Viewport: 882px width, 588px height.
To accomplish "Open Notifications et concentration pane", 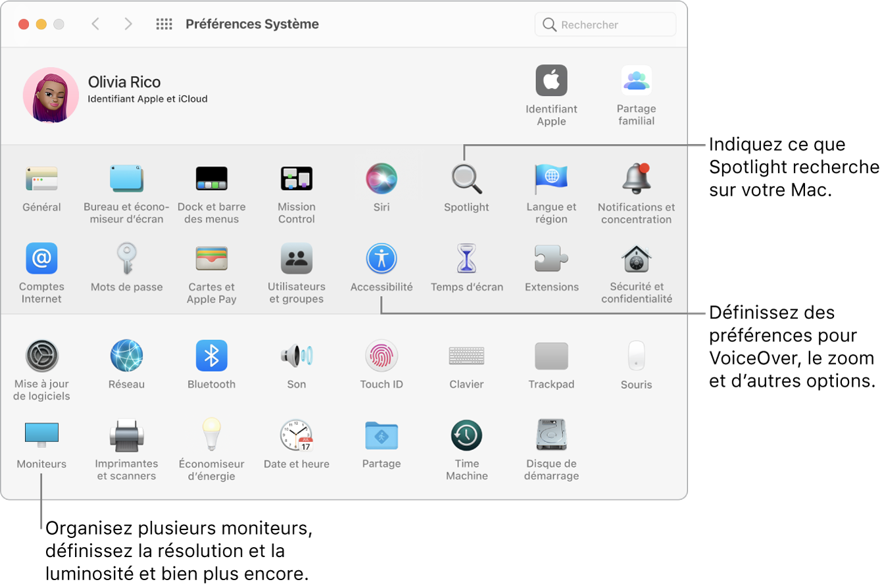I will [636, 178].
